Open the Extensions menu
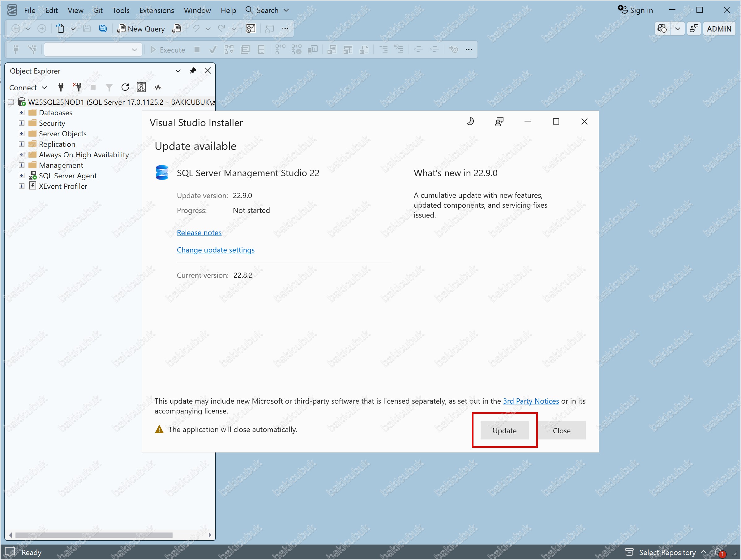This screenshot has height=560, width=741. click(156, 11)
